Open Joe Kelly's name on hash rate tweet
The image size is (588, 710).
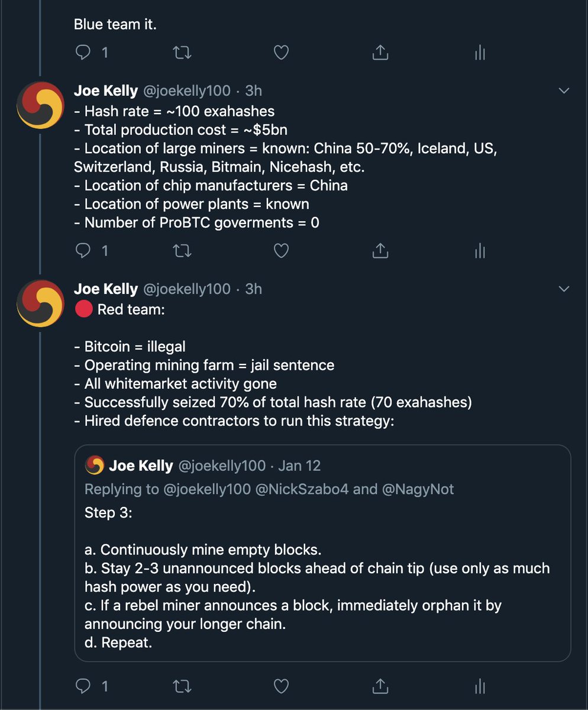[105, 91]
